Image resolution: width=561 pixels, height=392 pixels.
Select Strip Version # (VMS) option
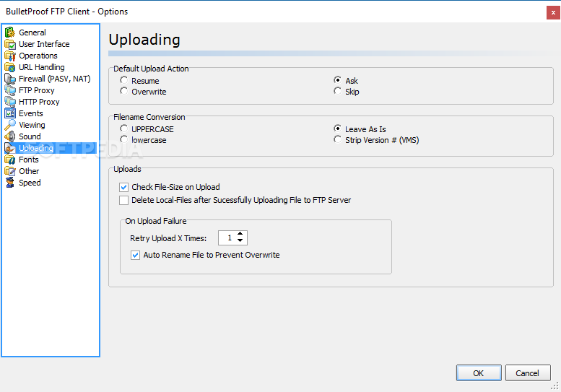(337, 139)
